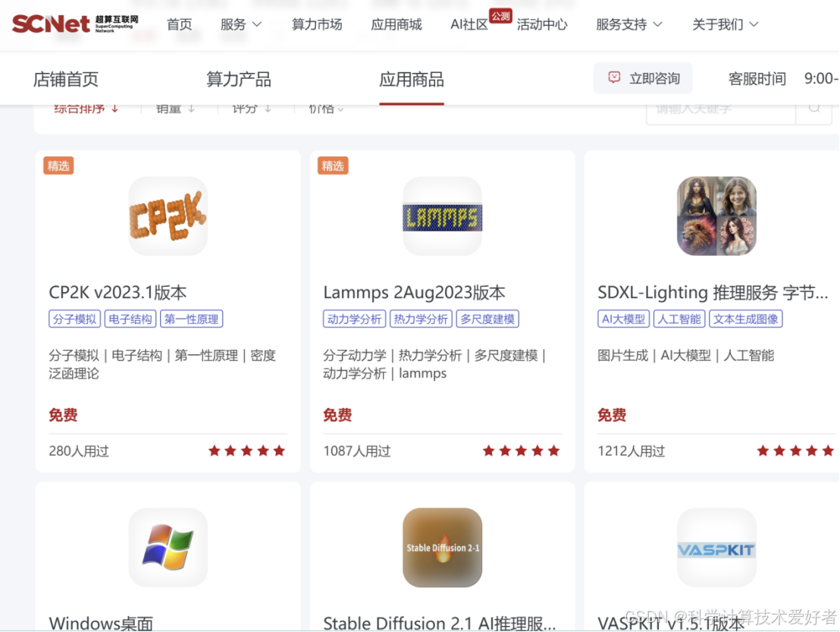Click the 文本生成图像 tag on SDXL-Lighting
Image resolution: width=840 pixels, height=632 pixels.
click(746, 319)
